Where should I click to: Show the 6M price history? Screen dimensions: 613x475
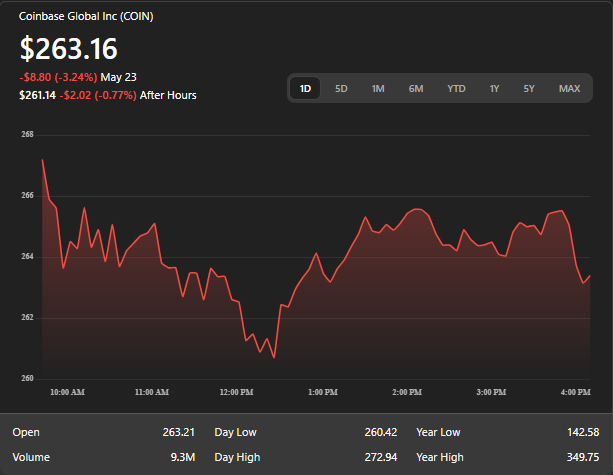click(416, 88)
